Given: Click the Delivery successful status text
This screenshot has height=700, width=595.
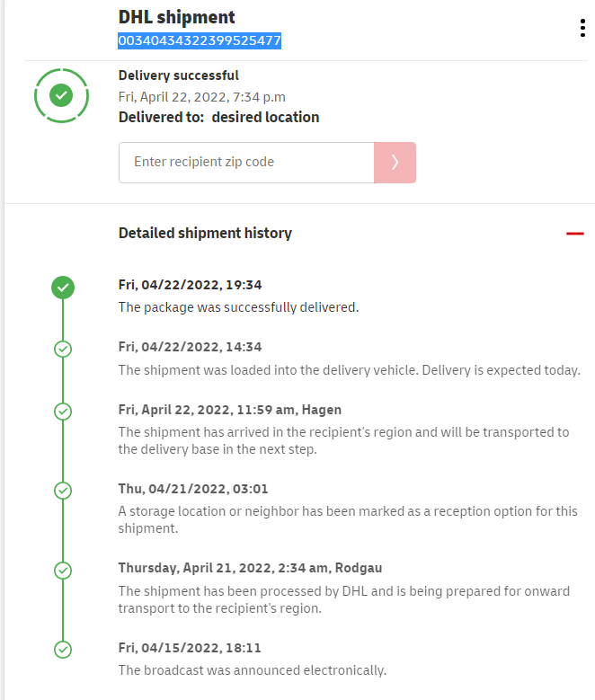Looking at the screenshot, I should [x=179, y=75].
